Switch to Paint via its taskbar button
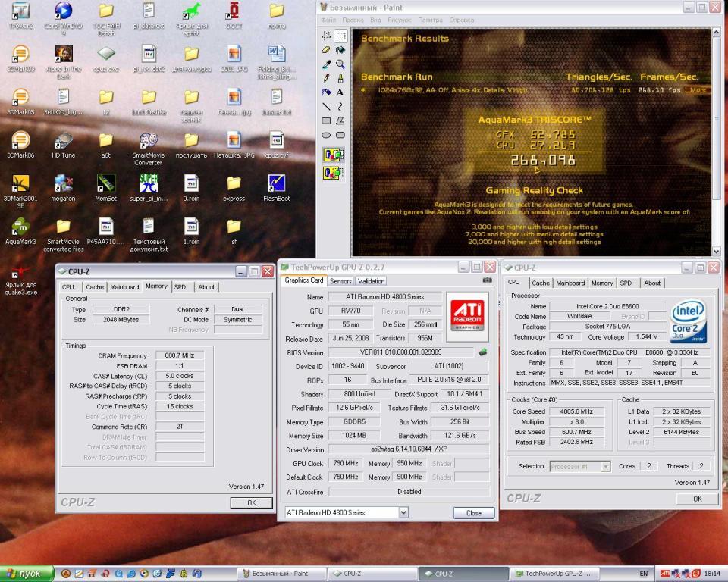Screen dimensions: 728x582 281,574
